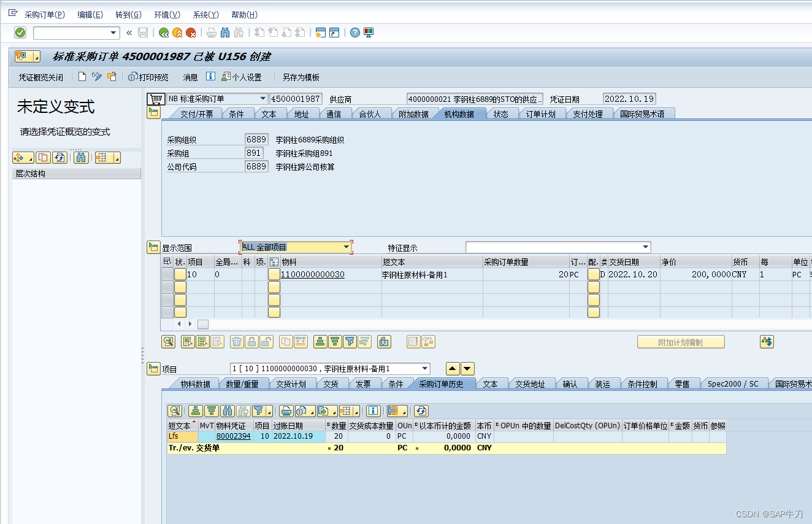This screenshot has width=812, height=524.
Task: Click the next item down-arrow button
Action: pos(467,369)
